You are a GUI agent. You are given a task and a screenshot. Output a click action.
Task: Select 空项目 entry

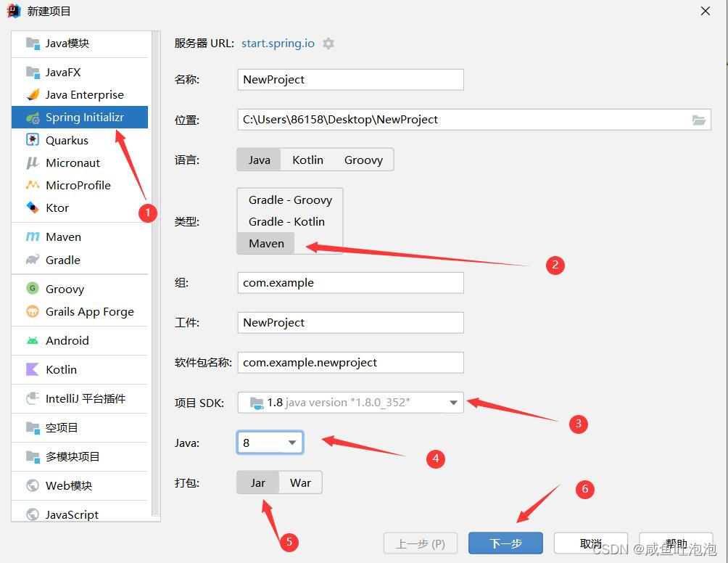[80, 427]
